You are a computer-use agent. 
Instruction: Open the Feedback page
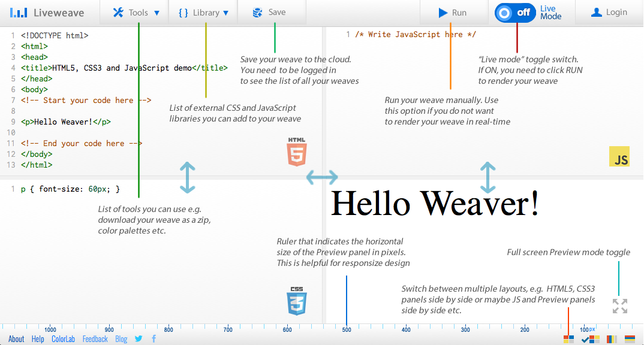95,338
